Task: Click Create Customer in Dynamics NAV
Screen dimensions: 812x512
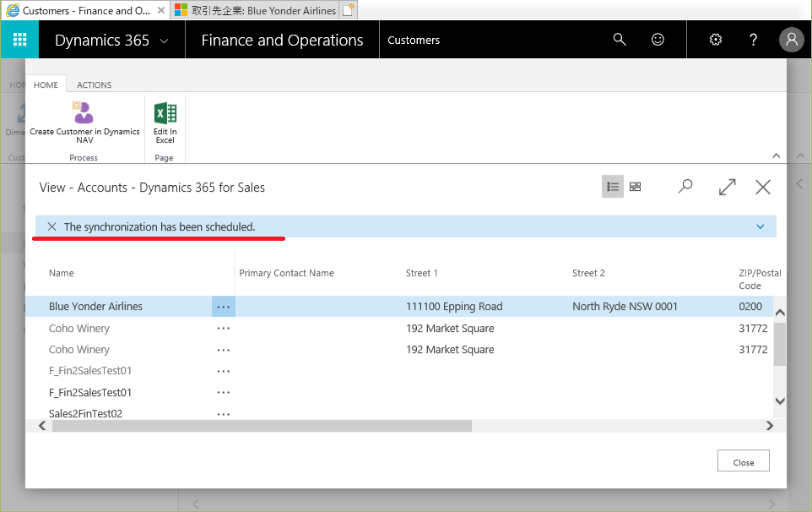Action: point(84,123)
